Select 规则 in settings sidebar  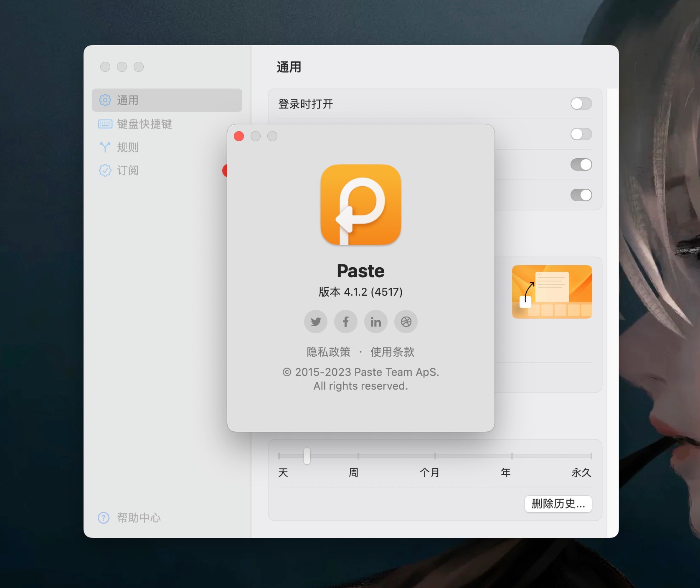coord(167,147)
